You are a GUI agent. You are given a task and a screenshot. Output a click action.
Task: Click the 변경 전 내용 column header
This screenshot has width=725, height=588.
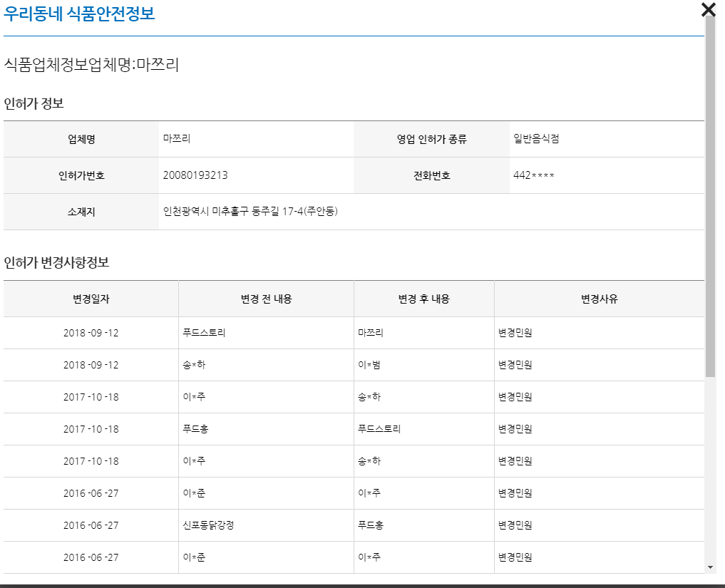[x=267, y=299]
